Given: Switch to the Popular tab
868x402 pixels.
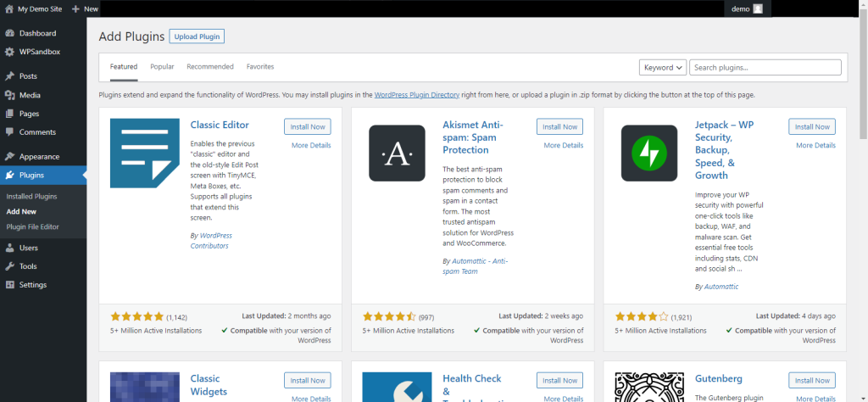Looking at the screenshot, I should (x=162, y=66).
